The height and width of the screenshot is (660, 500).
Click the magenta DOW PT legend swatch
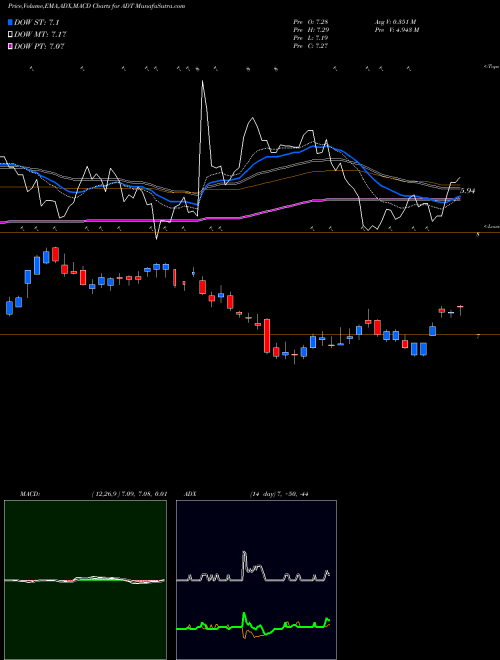[x=10, y=46]
